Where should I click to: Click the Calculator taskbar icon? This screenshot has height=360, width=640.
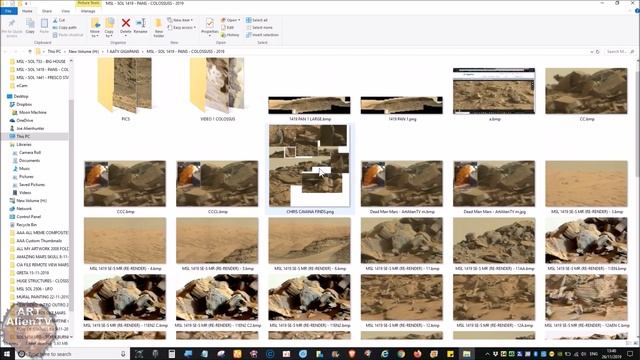tap(172, 354)
